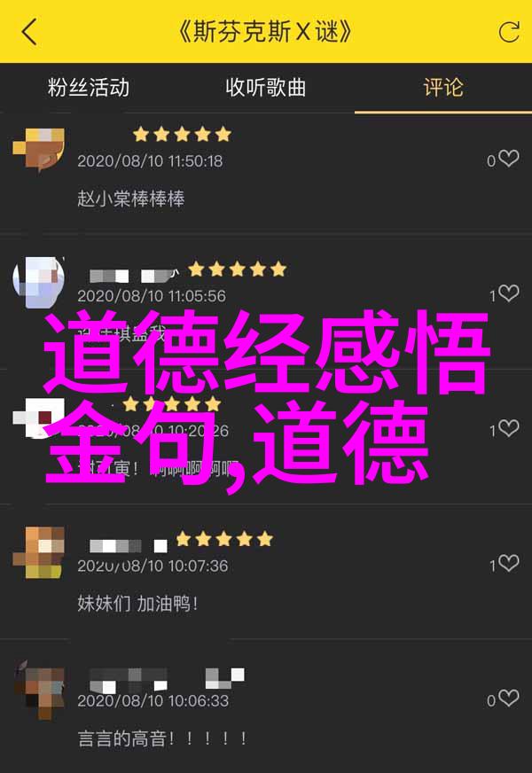This screenshot has height=773, width=532.
Task: Click star rating on 10:07:36 comment
Action: coord(224,539)
